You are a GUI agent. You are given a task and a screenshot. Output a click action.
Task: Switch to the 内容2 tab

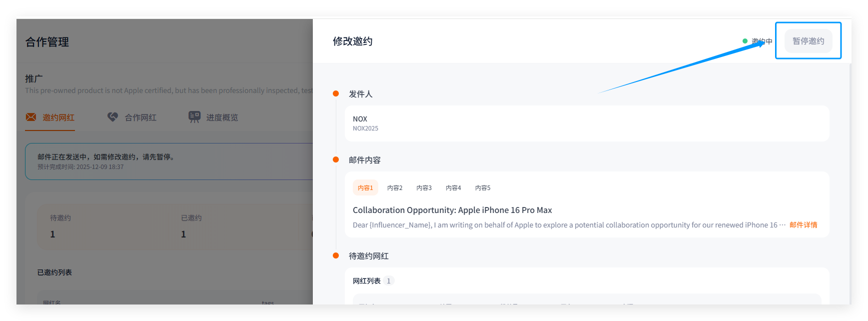point(395,188)
